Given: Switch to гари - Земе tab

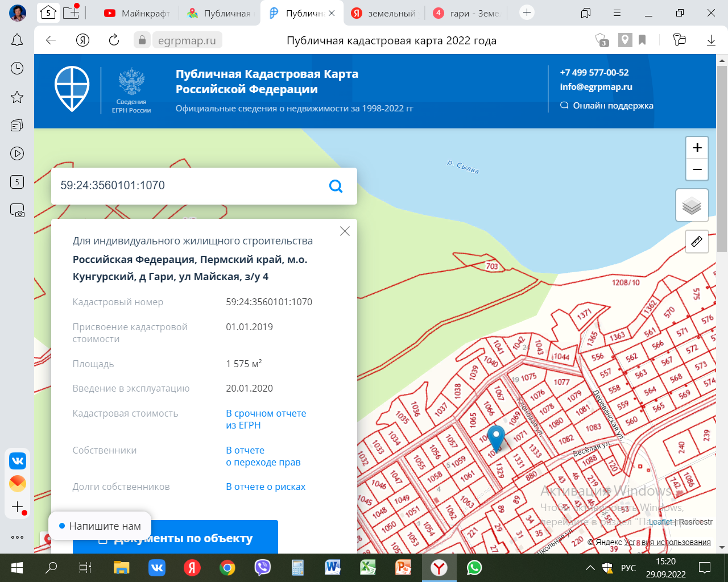Looking at the screenshot, I should tap(466, 13).
